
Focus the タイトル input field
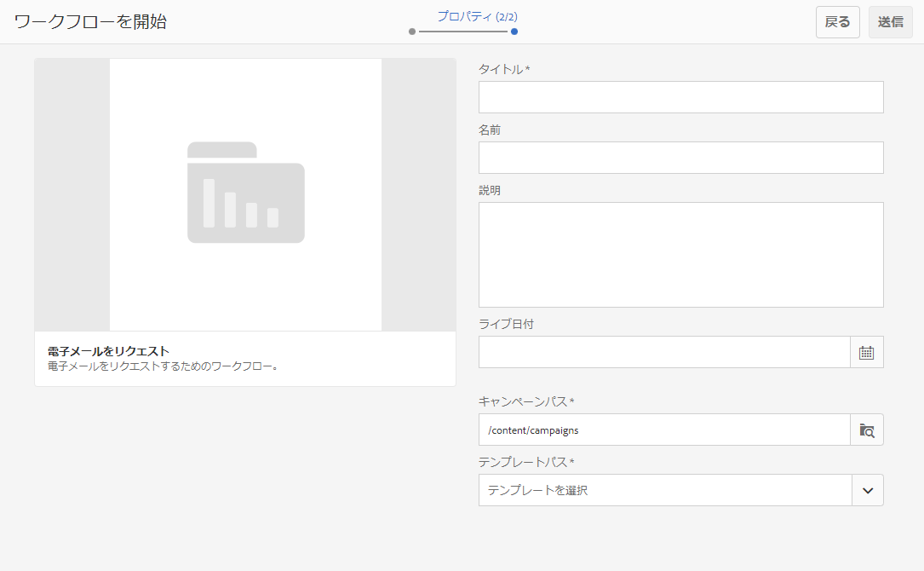(x=680, y=97)
